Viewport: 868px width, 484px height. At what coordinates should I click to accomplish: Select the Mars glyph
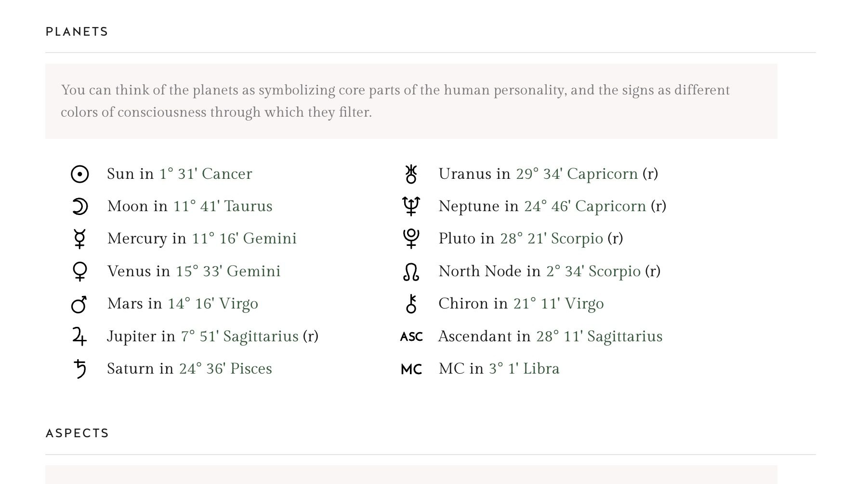[79, 304]
